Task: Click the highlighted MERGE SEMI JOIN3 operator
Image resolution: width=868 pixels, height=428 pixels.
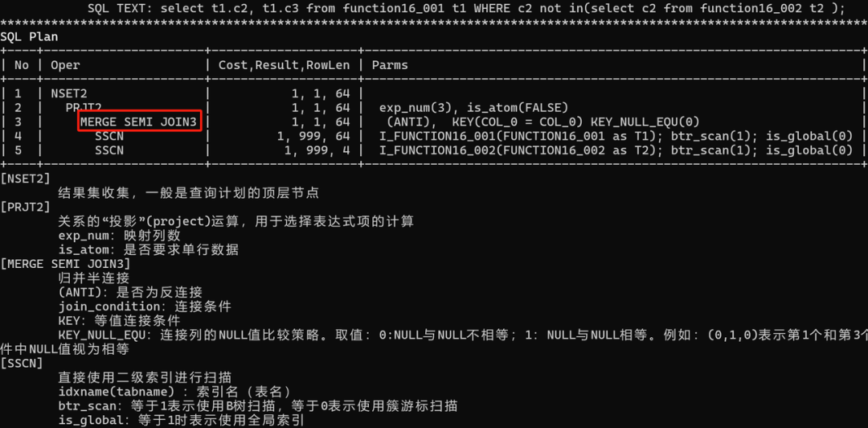Action: point(139,122)
